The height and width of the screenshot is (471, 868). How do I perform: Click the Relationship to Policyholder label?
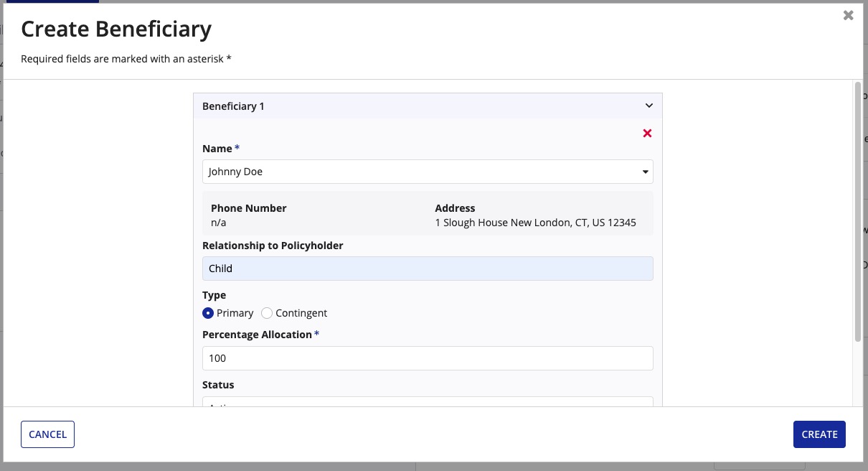(273, 246)
